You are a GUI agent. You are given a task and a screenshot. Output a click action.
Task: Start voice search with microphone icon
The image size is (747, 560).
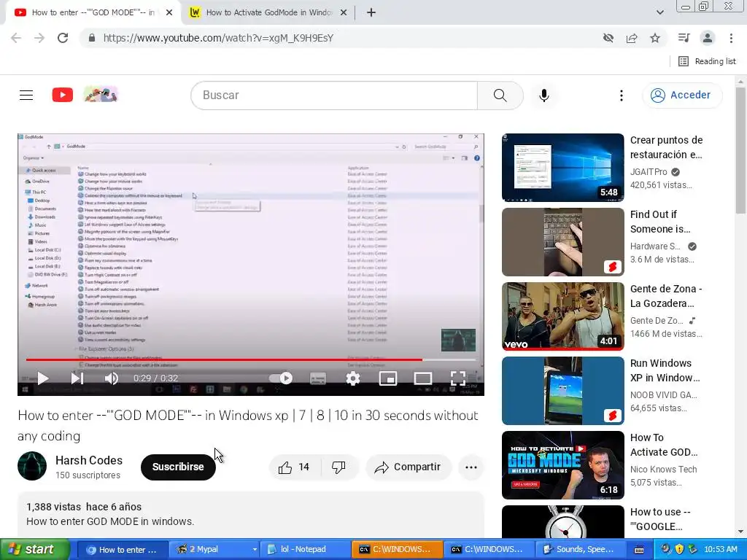point(544,96)
